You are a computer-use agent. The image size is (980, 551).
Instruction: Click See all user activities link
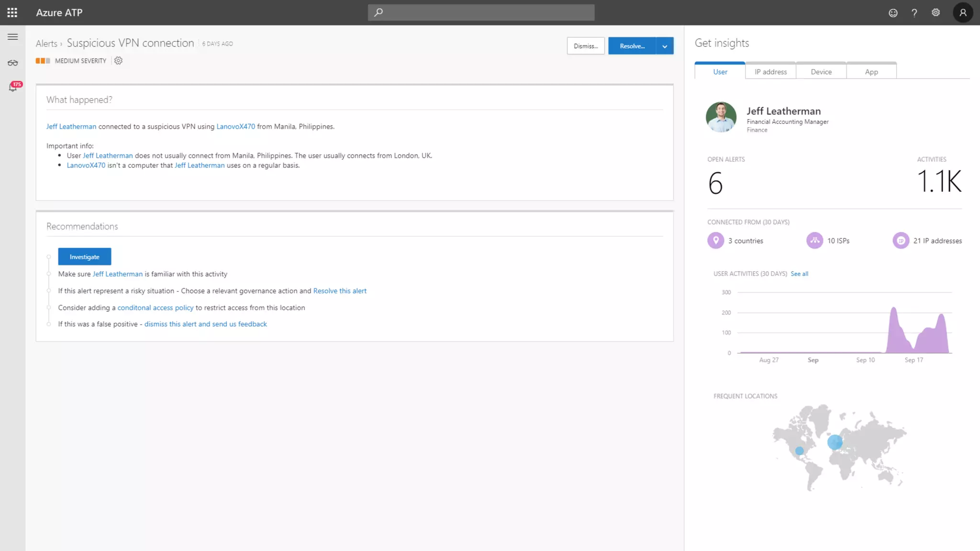tap(799, 274)
